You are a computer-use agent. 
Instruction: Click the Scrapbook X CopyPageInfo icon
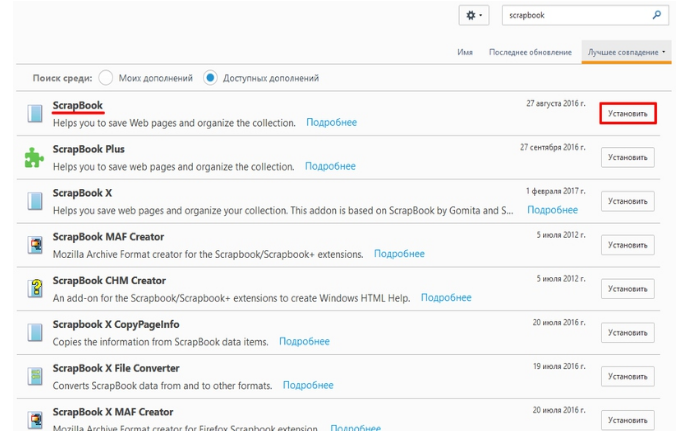pyautogui.click(x=35, y=332)
